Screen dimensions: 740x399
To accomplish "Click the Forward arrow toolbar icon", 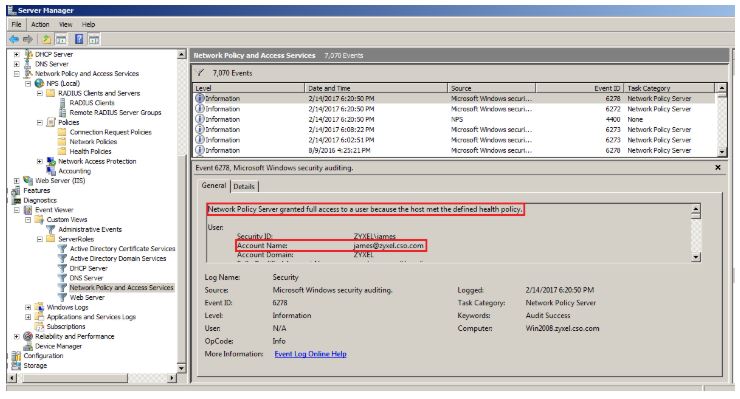I will (x=28, y=39).
